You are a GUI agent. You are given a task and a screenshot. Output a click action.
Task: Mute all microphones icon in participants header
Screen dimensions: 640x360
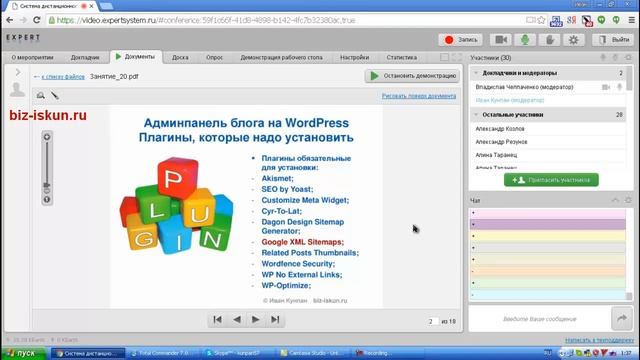603,58
